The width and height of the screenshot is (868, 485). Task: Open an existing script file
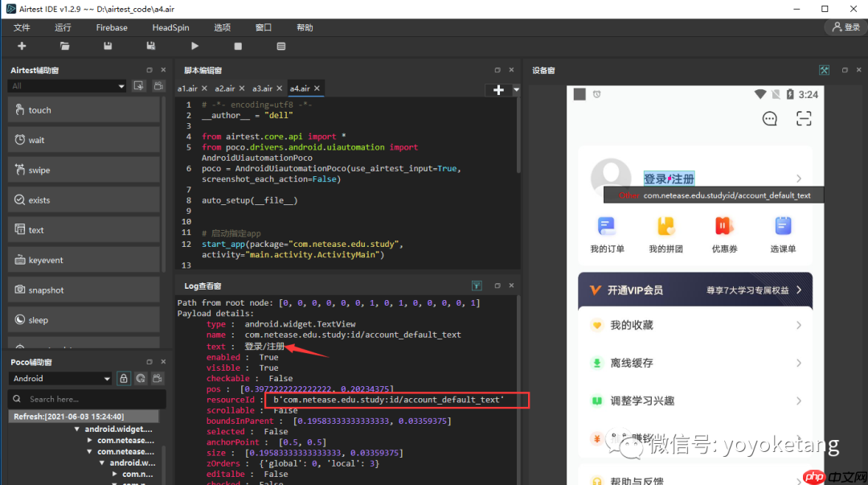[64, 46]
